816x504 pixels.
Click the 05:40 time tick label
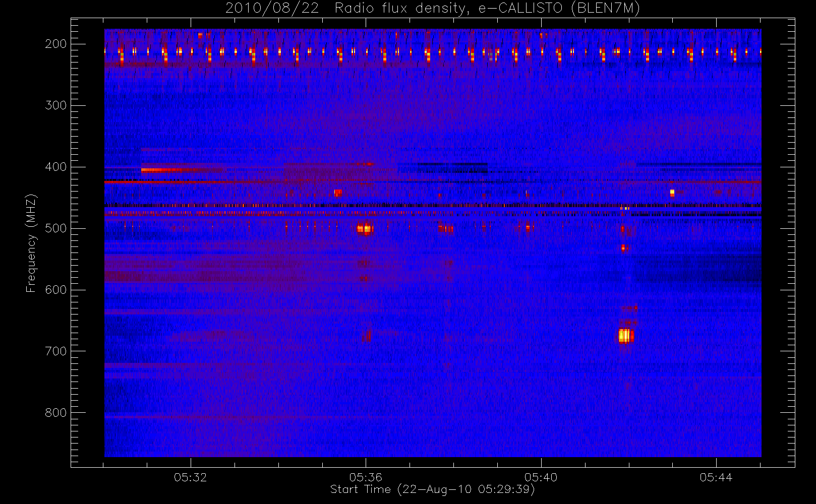point(541,477)
